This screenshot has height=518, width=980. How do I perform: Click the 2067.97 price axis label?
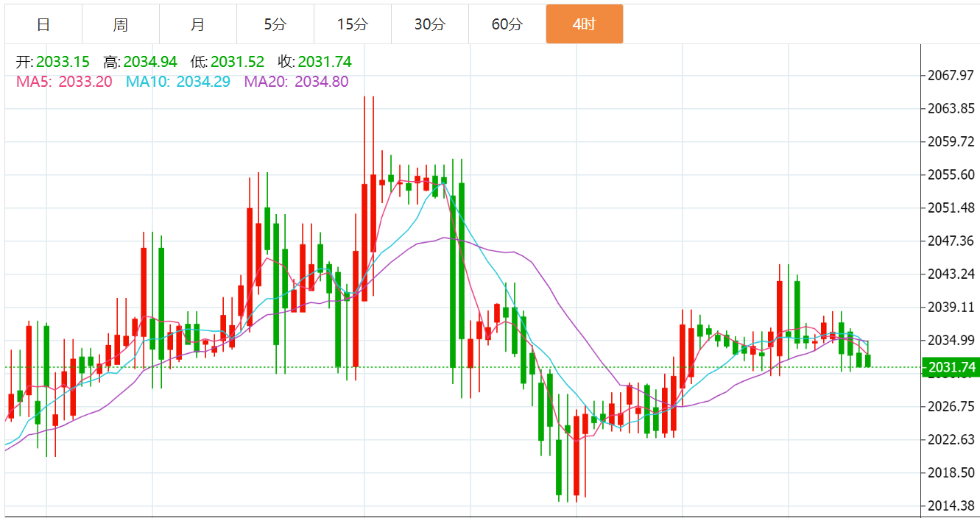952,76
